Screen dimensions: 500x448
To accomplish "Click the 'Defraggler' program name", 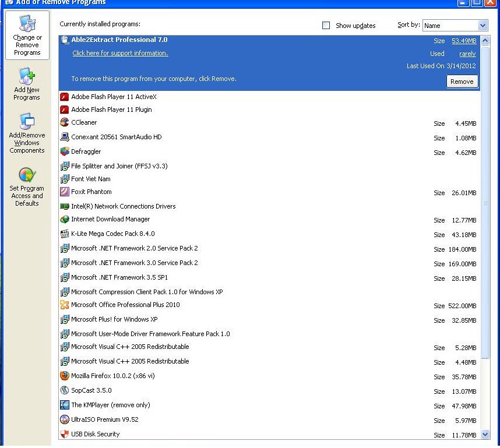I will (x=86, y=152).
